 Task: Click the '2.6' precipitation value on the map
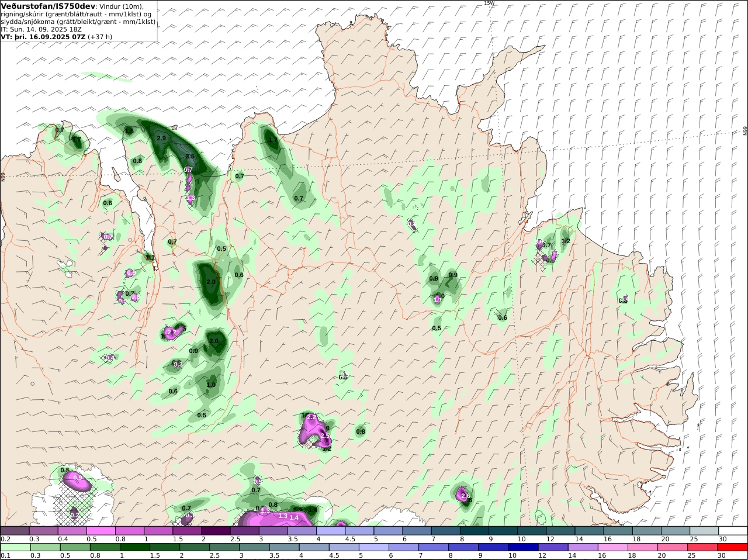click(x=466, y=496)
